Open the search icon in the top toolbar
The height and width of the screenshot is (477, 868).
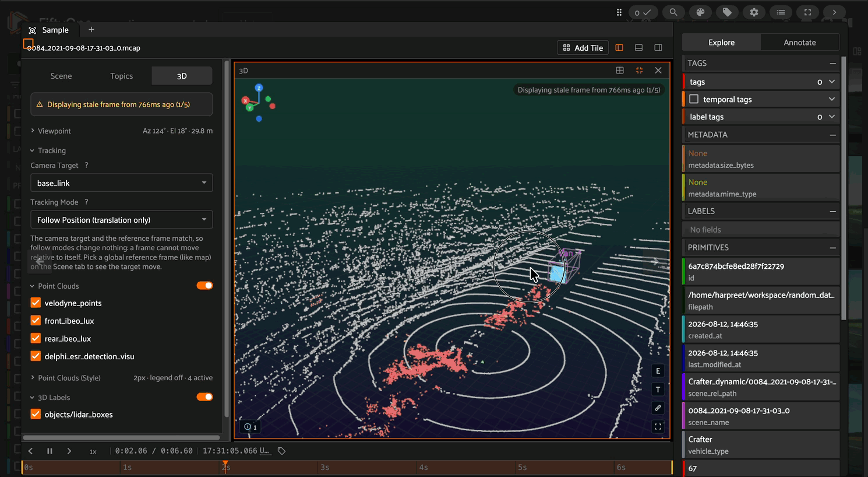[673, 12]
